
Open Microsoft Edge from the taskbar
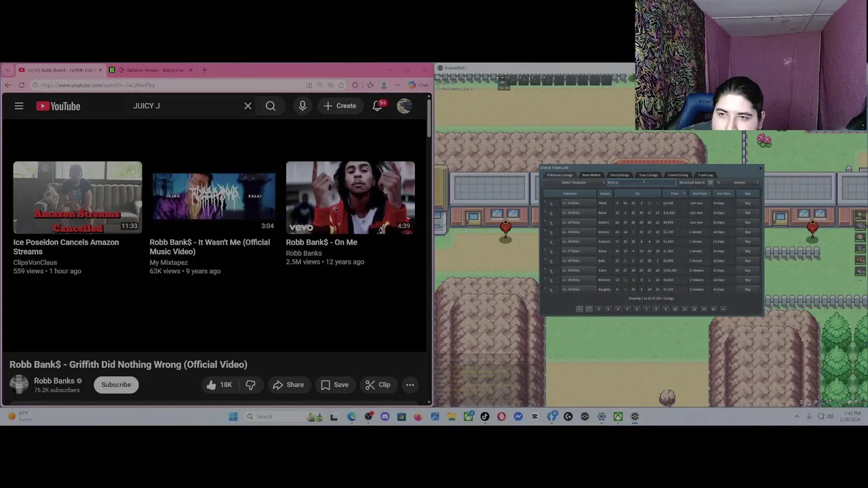(351, 416)
